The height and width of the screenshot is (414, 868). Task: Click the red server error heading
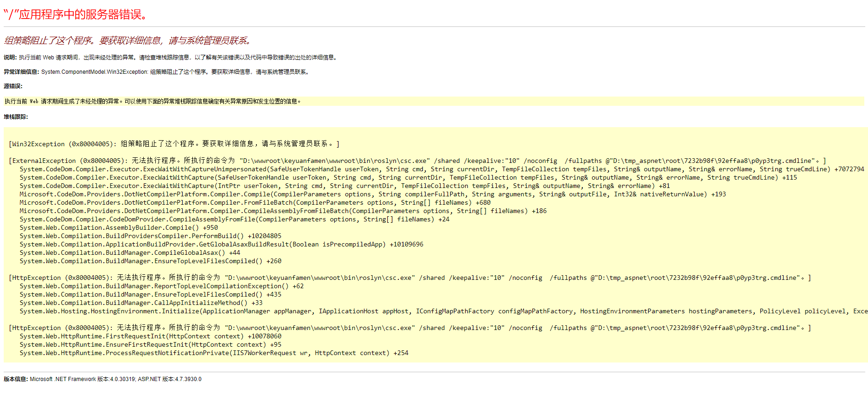coord(76,14)
